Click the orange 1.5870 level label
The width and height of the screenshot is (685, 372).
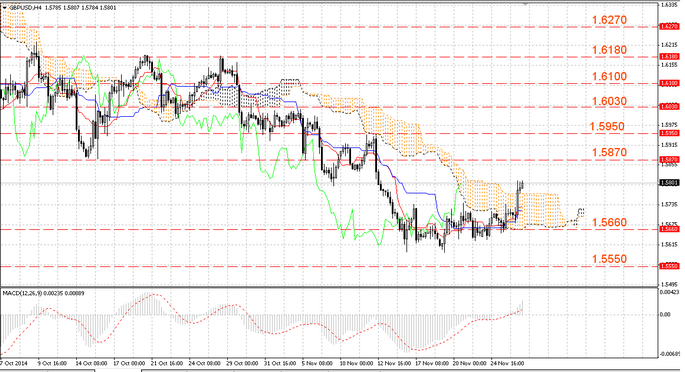pos(609,152)
